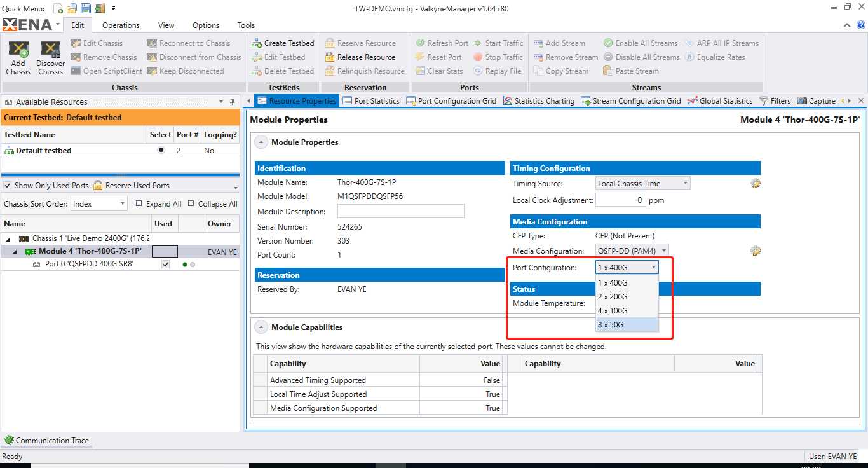Switch to the Statistics Charting tab
The image size is (868, 468).
point(539,100)
